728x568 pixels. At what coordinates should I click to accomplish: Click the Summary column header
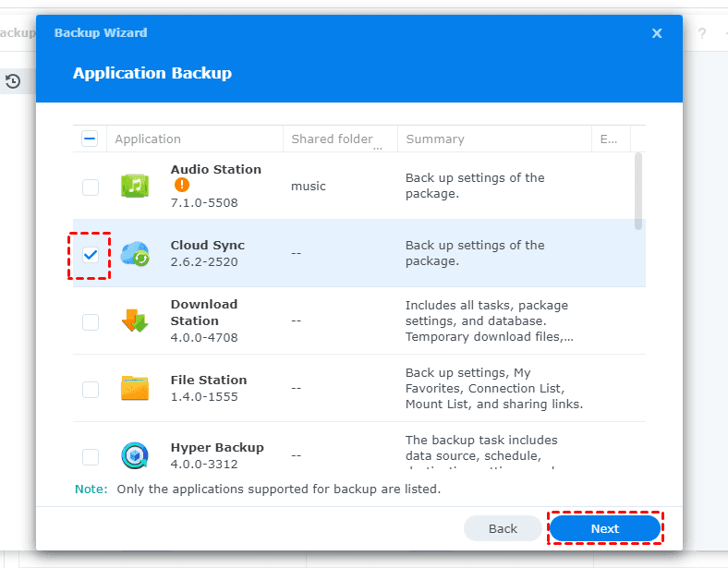click(435, 139)
